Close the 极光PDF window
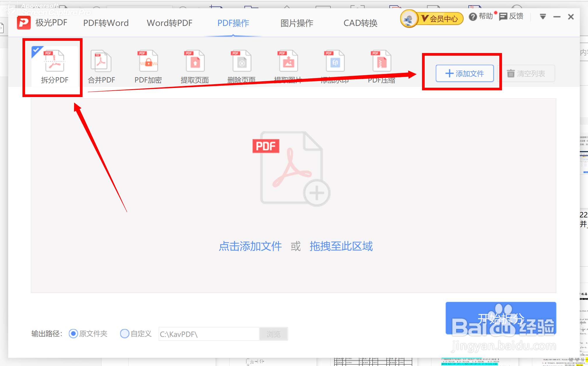588x366 pixels. point(571,17)
